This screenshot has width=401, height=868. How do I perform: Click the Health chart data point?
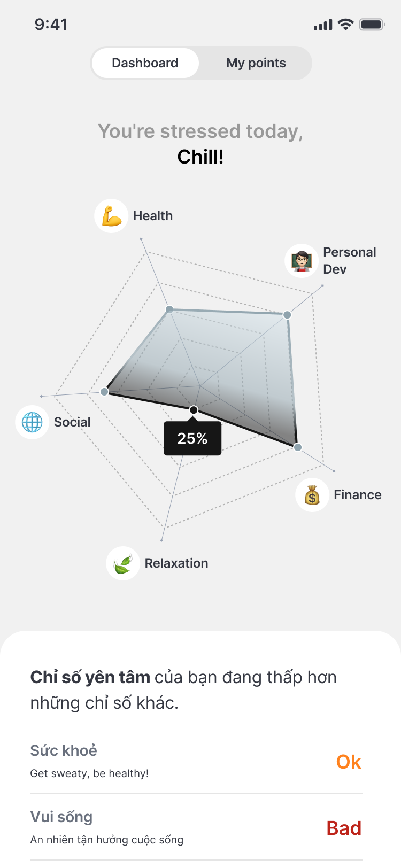pyautogui.click(x=169, y=309)
